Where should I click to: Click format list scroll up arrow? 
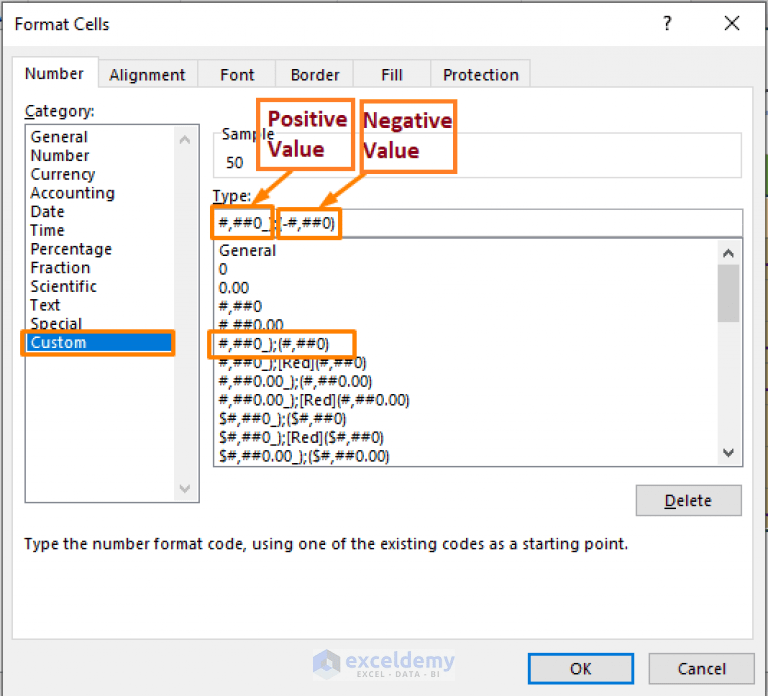tap(728, 253)
